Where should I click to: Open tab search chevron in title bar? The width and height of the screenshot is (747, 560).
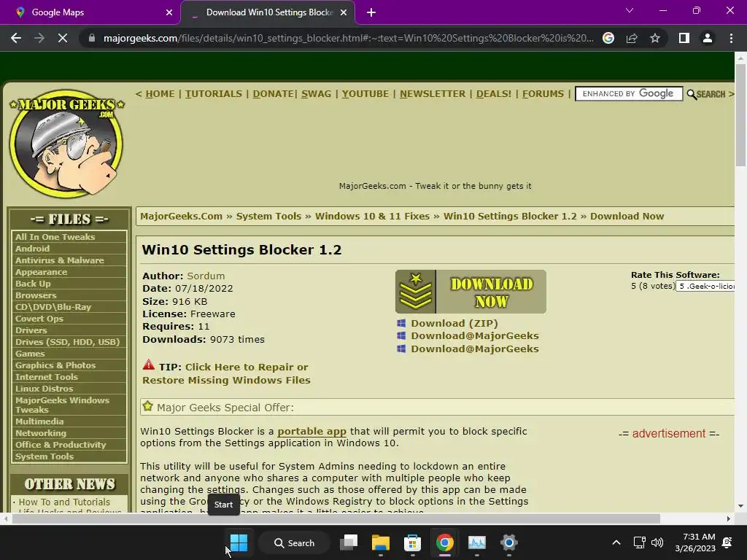pyautogui.click(x=630, y=10)
